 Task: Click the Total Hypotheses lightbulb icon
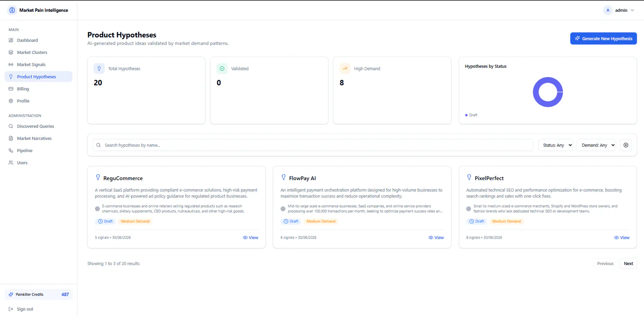point(99,68)
